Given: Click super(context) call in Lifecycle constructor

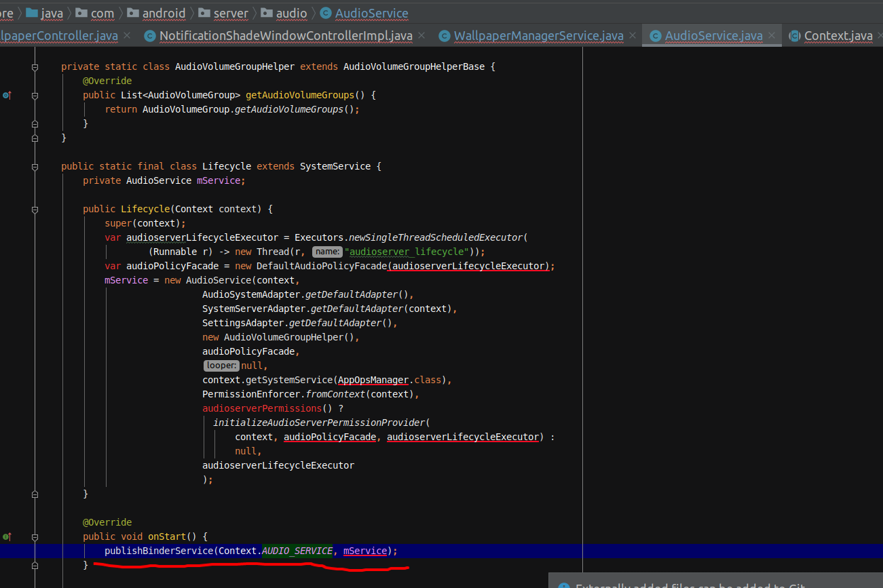Looking at the screenshot, I should 143,223.
